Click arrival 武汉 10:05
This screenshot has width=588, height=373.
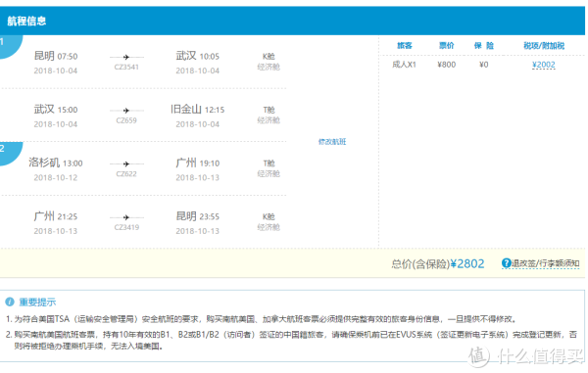pyautogui.click(x=197, y=56)
